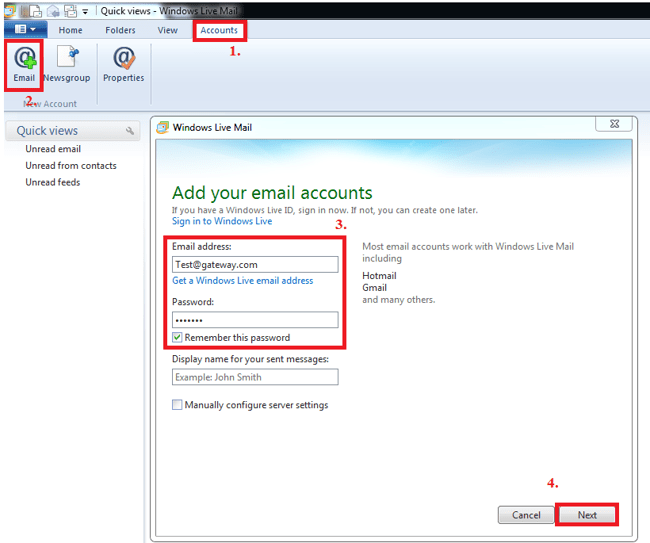Click the Add your email accounts heading
650x543 pixels.
(x=272, y=193)
